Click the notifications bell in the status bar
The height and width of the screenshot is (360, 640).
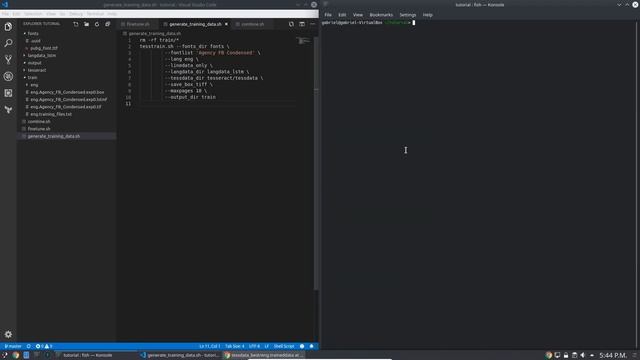point(311,346)
